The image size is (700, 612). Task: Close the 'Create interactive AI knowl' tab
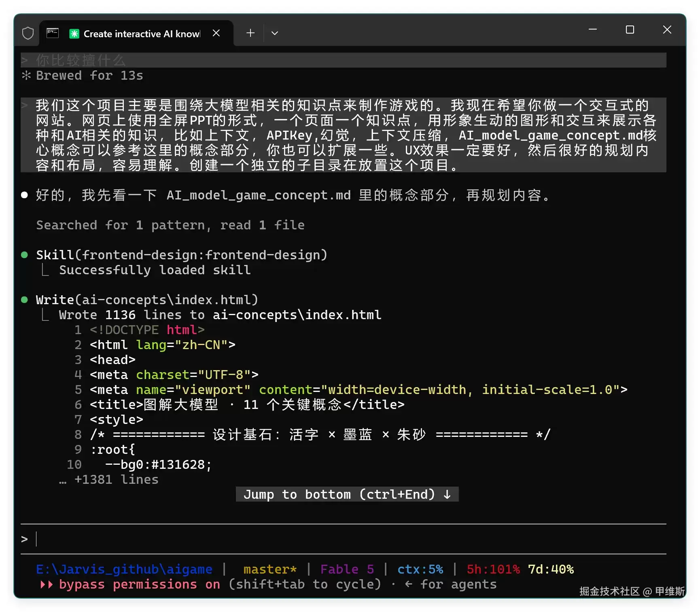click(x=216, y=33)
